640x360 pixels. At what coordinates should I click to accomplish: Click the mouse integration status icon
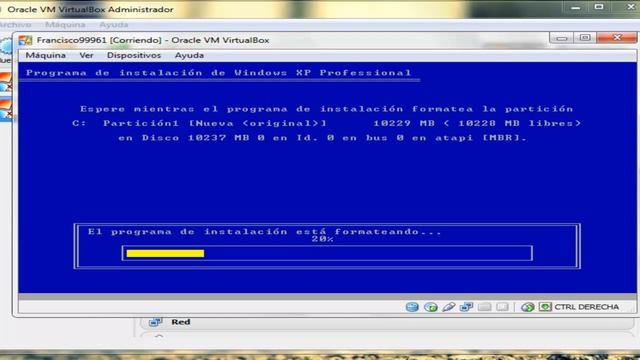(x=527, y=307)
